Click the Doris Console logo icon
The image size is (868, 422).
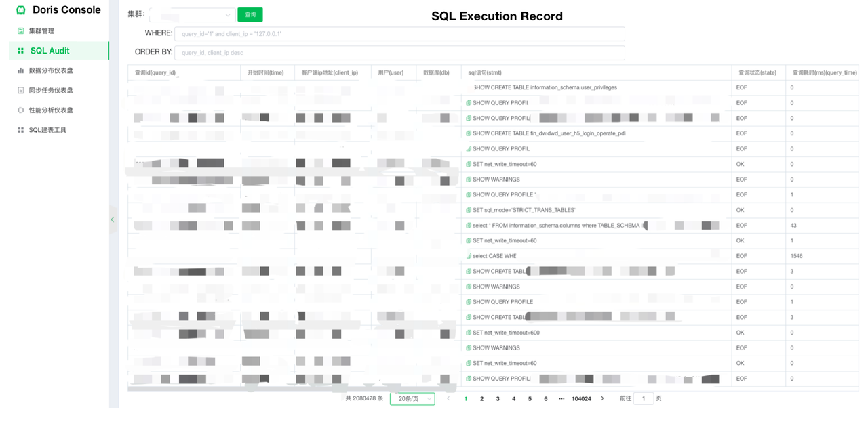(x=21, y=10)
